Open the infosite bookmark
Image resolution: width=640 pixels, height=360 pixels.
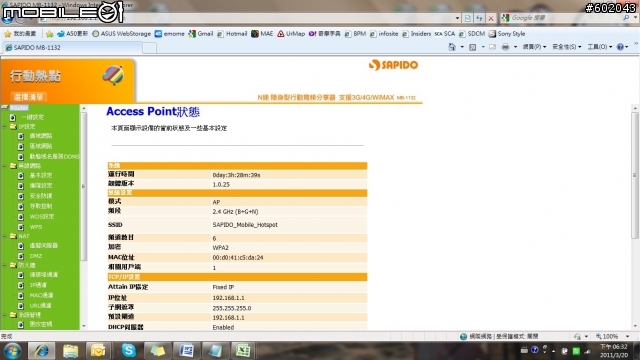click(x=384, y=34)
